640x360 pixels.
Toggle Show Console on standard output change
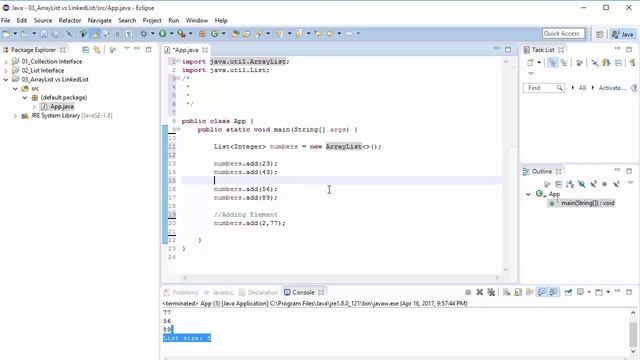click(x=542, y=292)
